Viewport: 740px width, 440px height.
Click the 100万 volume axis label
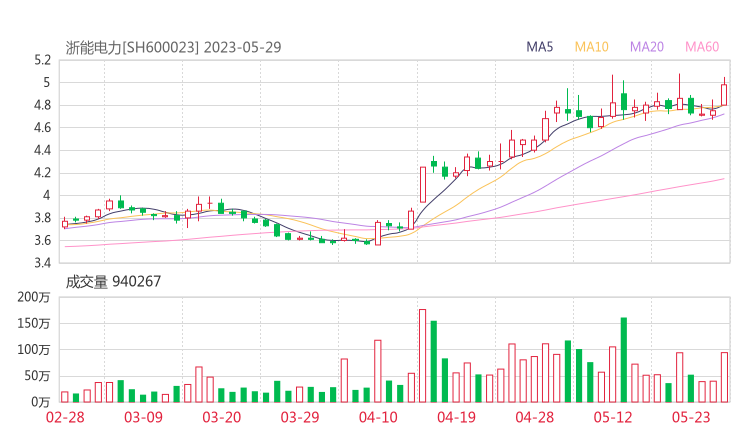34,350
